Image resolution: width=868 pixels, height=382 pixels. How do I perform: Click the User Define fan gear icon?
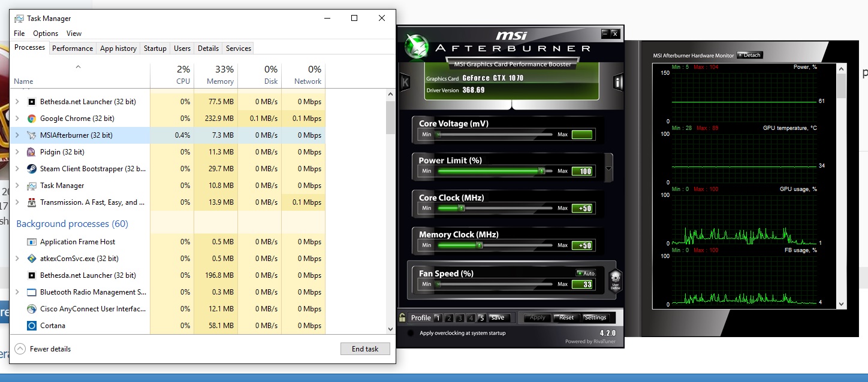615,280
